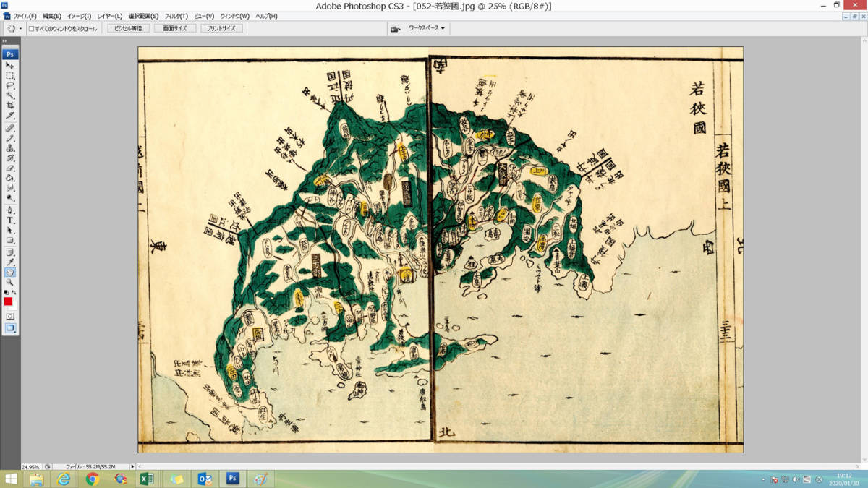Open the ファイル(F) menu
The width and height of the screenshot is (868, 488).
pos(25,16)
